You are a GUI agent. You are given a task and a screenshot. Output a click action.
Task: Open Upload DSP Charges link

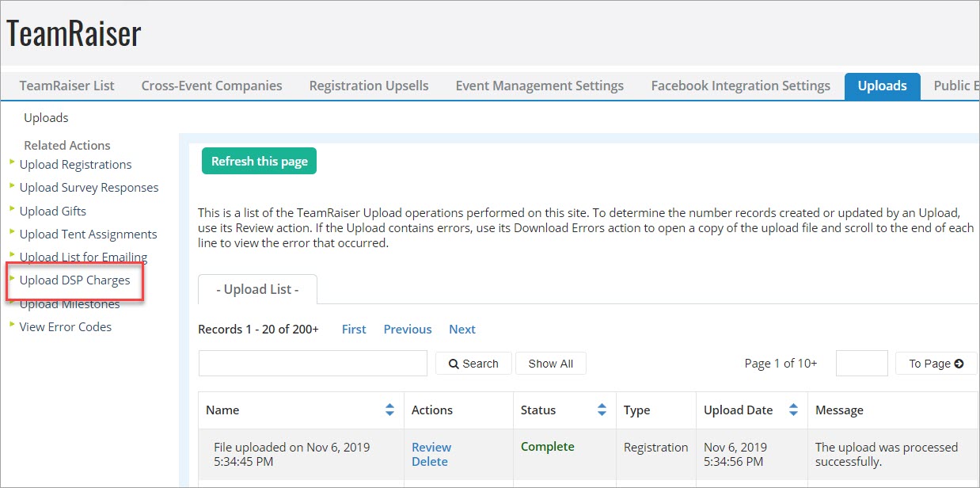(x=74, y=280)
